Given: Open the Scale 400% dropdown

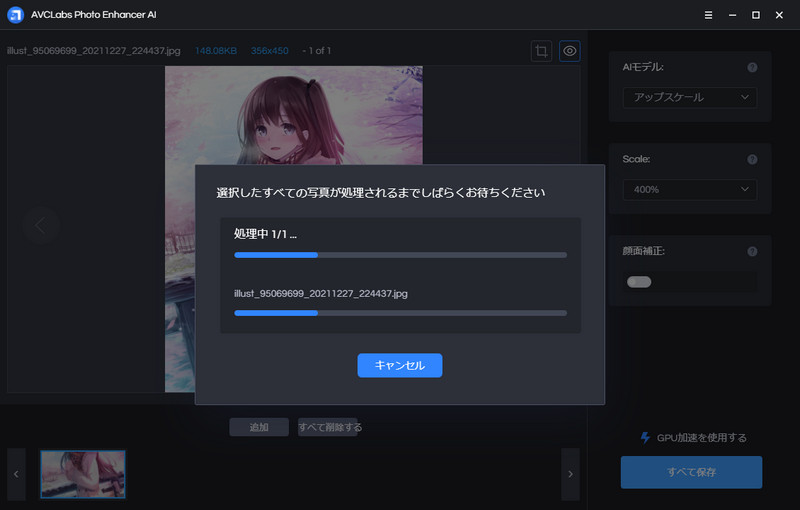Looking at the screenshot, I should click(x=690, y=190).
